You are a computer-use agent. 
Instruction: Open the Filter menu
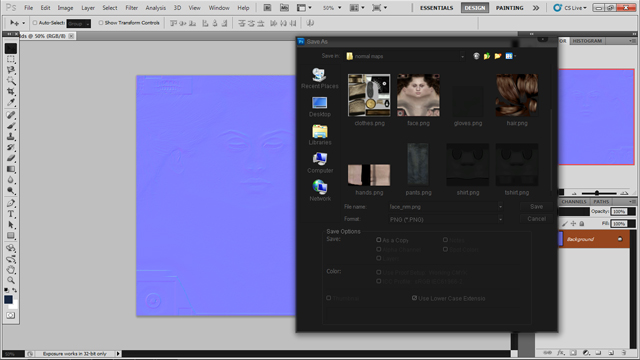point(131,8)
